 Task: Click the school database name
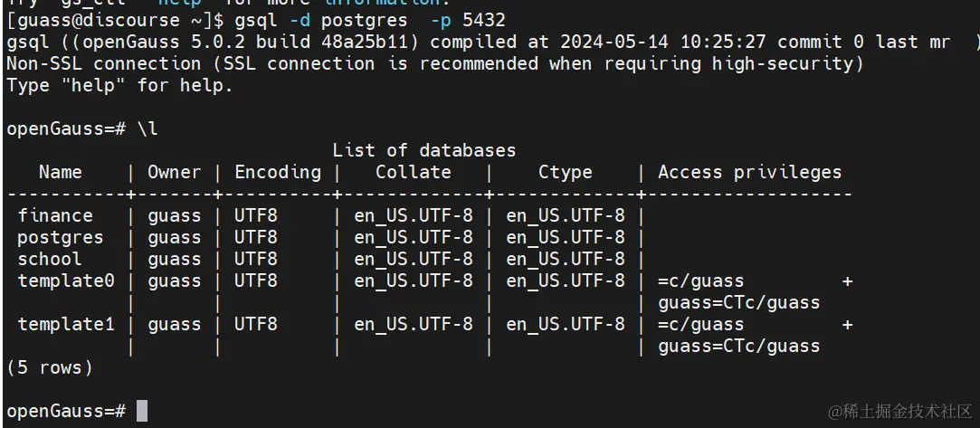50,259
